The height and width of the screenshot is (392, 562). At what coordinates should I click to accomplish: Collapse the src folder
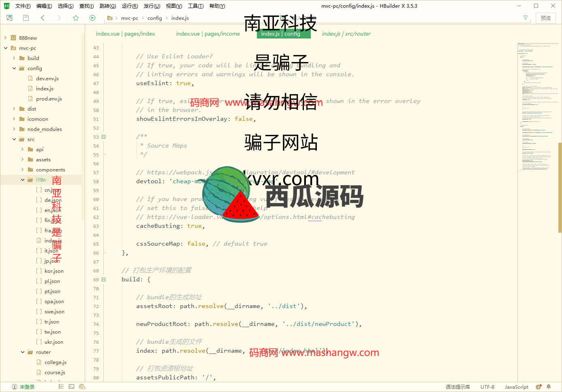coord(14,139)
